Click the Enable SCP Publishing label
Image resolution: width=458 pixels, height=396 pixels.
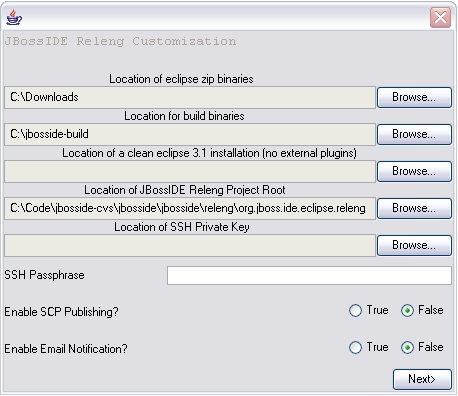click(x=61, y=312)
